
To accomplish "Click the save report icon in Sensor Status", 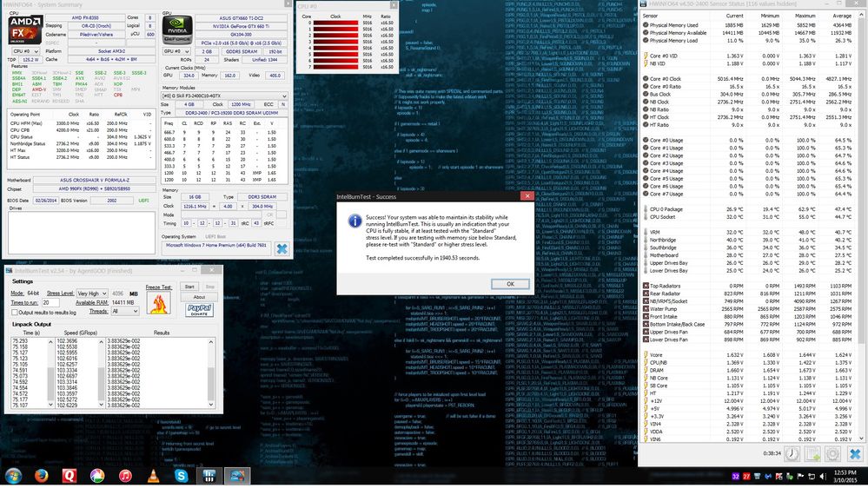I will click(812, 454).
